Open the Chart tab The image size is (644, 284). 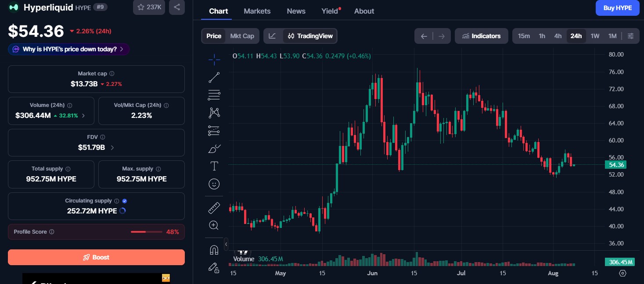219,11
